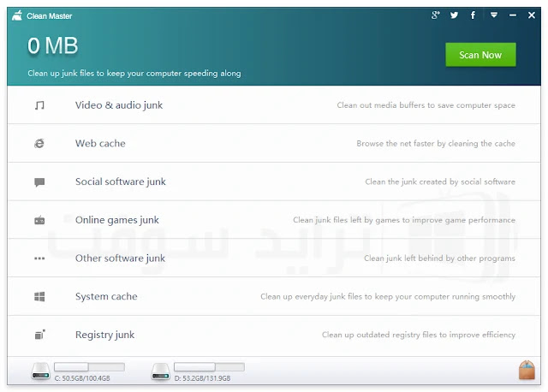
Task: Click the C: drive disk icon
Action: 40,371
